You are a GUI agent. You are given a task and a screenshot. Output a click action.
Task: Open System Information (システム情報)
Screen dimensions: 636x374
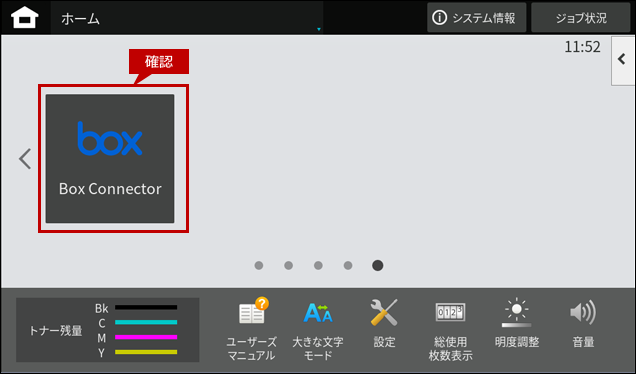pos(477,18)
